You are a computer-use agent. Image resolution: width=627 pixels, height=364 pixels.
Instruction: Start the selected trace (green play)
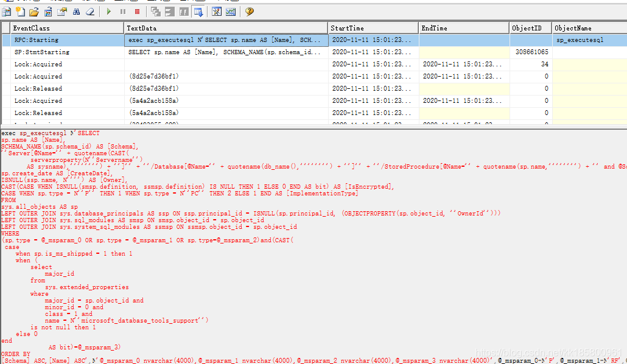pos(109,12)
